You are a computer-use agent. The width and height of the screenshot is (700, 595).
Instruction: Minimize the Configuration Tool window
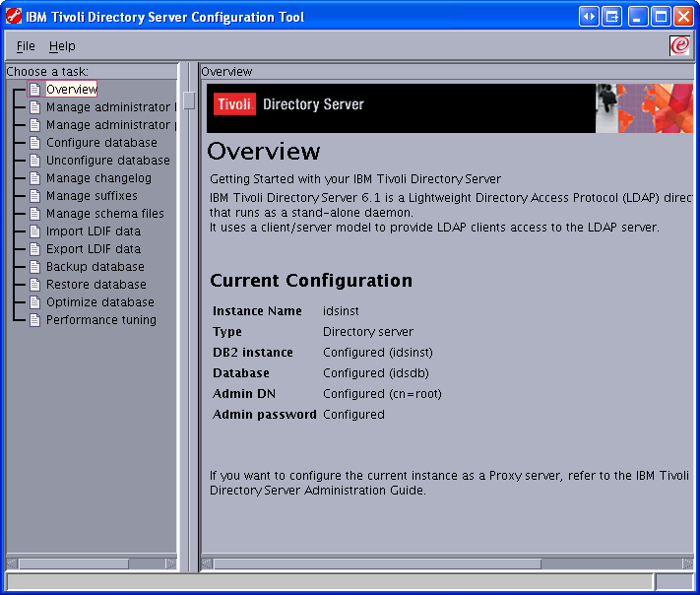(638, 17)
